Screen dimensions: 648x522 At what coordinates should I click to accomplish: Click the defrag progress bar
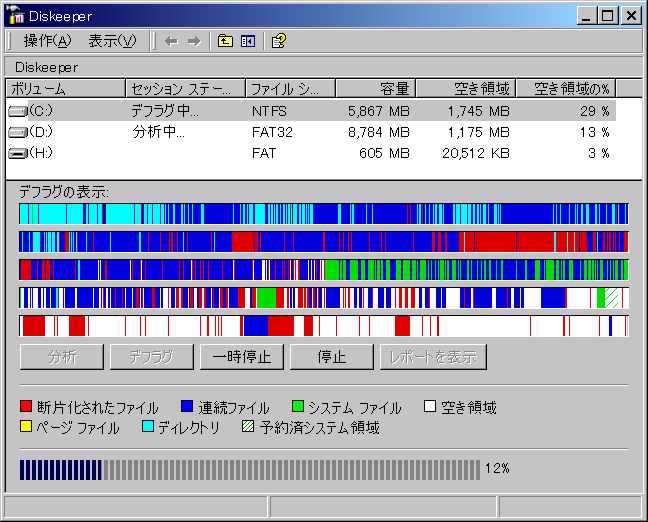pyautogui.click(x=250, y=470)
